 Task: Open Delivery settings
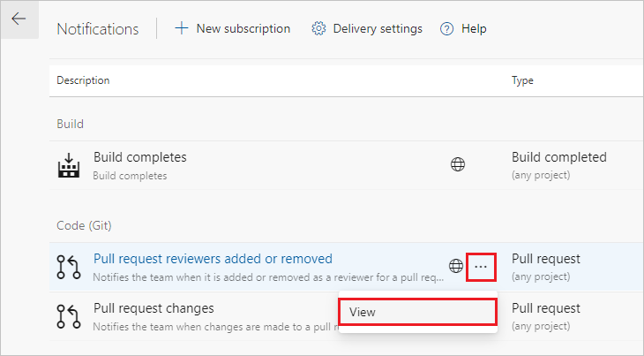(378, 28)
